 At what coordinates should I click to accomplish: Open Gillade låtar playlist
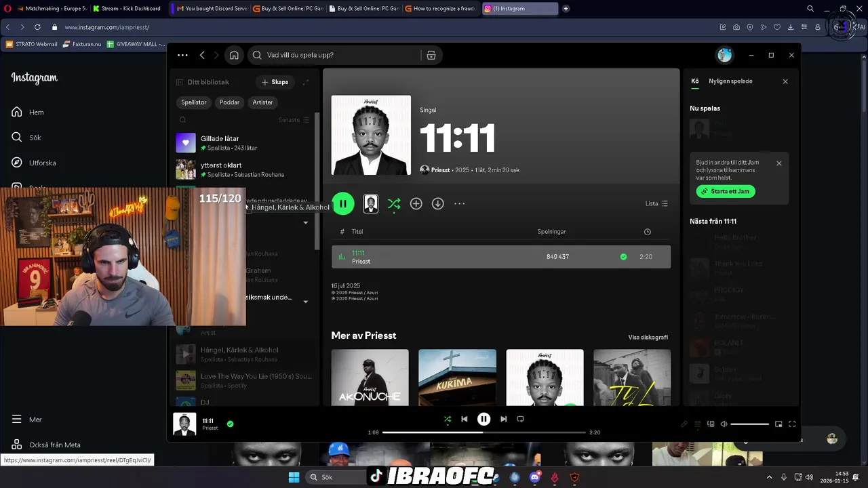tap(243, 142)
